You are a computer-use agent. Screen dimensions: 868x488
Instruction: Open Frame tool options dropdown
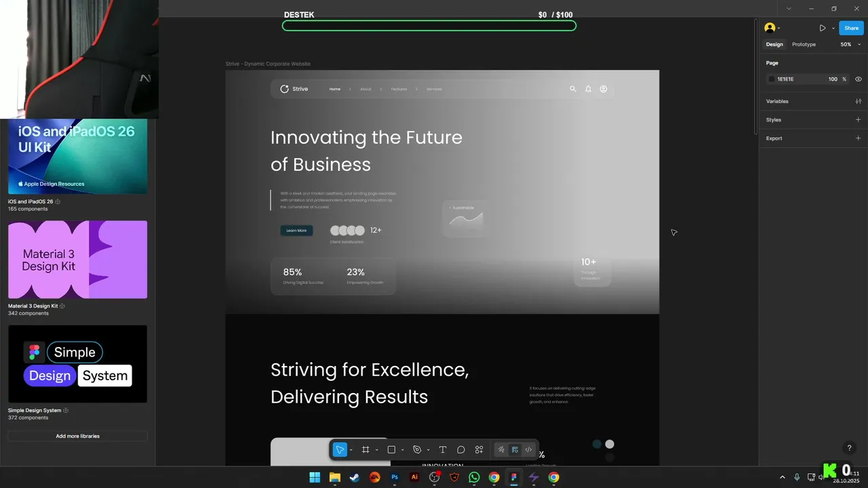[x=376, y=450]
